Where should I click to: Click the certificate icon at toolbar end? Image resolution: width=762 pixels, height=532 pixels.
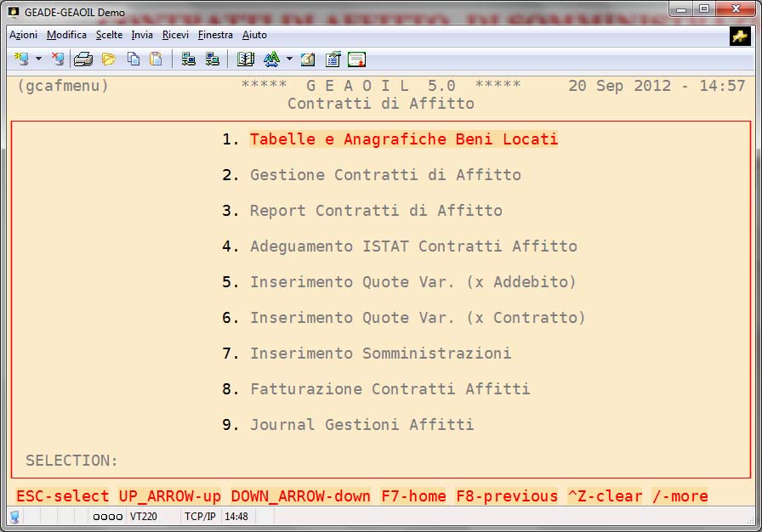[x=356, y=59]
